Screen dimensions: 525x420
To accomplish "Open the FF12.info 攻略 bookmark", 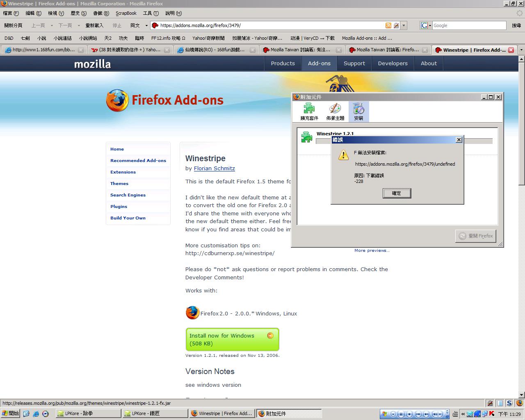I will (168, 38).
